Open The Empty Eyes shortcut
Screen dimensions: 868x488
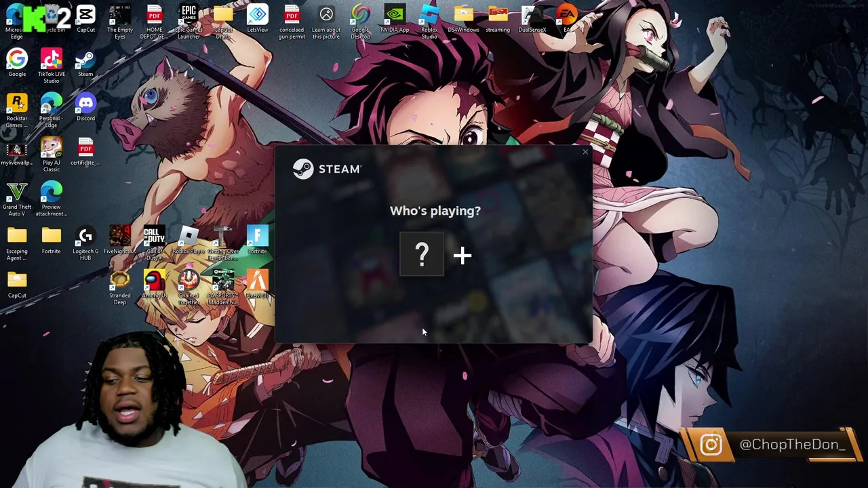point(120,22)
